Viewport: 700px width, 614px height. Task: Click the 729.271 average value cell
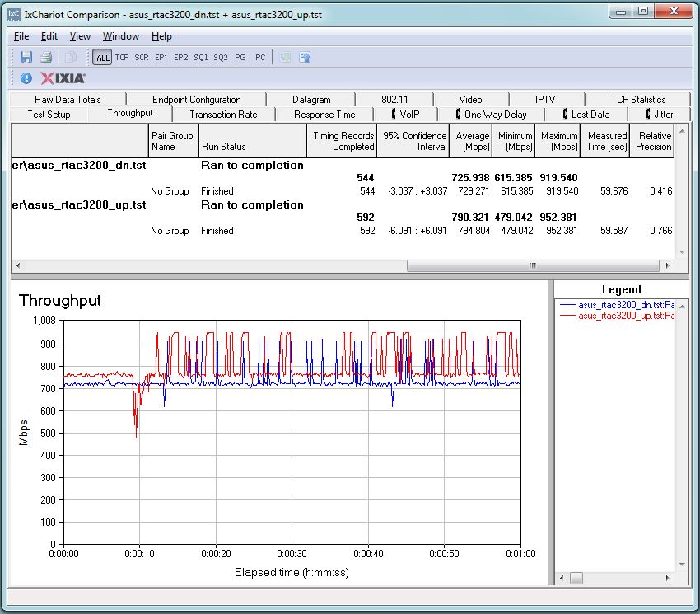474,191
